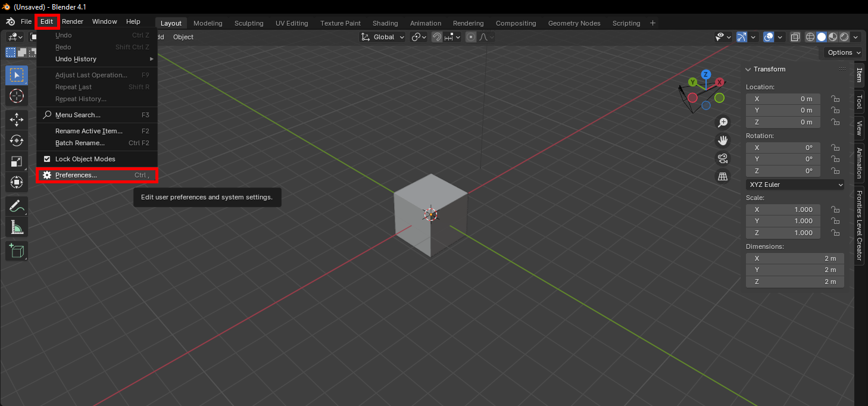Switch to material preview shading
The height and width of the screenshot is (406, 868).
pyautogui.click(x=833, y=37)
